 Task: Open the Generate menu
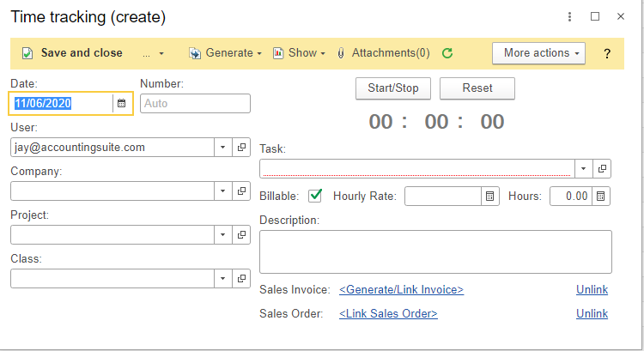coord(225,53)
